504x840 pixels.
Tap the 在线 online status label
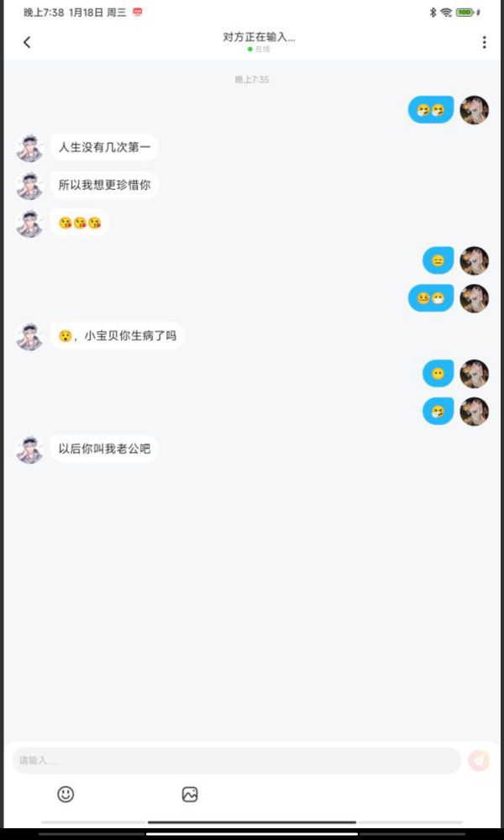pyautogui.click(x=260, y=50)
